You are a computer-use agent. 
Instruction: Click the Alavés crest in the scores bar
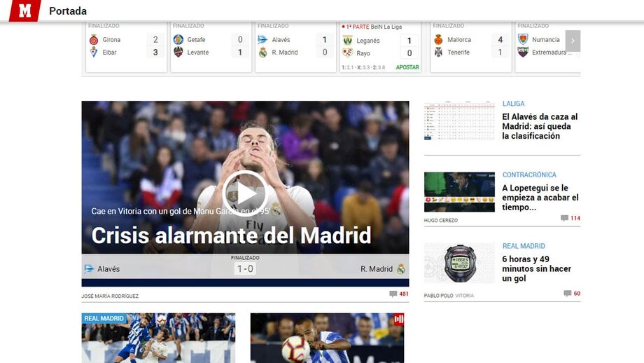(262, 39)
